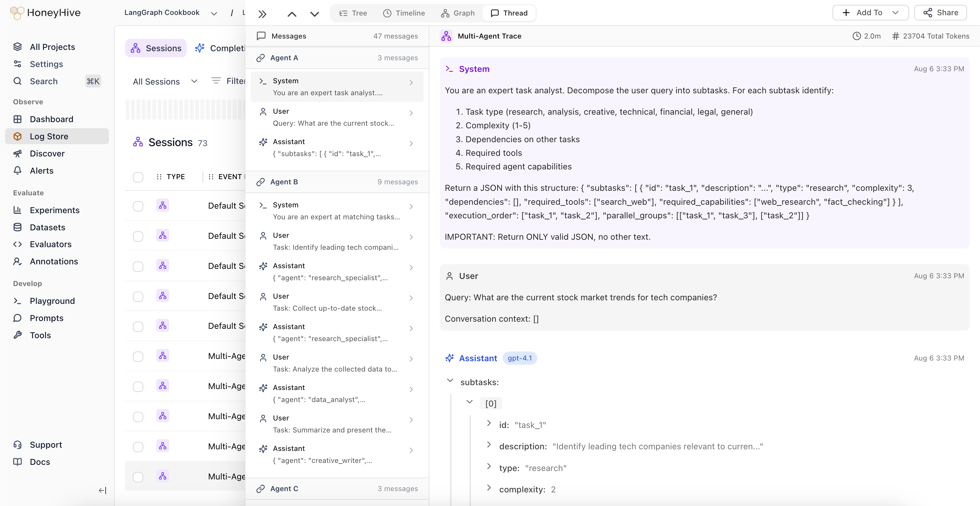980x506 pixels.
Task: Switch to the Graph view tab
Action: pyautogui.click(x=458, y=13)
